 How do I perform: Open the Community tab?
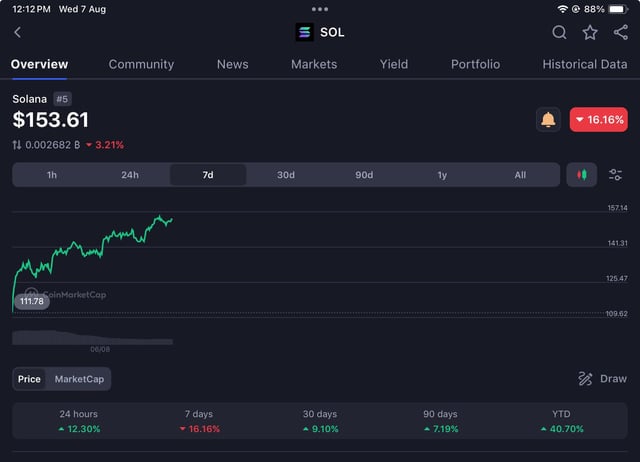pos(141,64)
